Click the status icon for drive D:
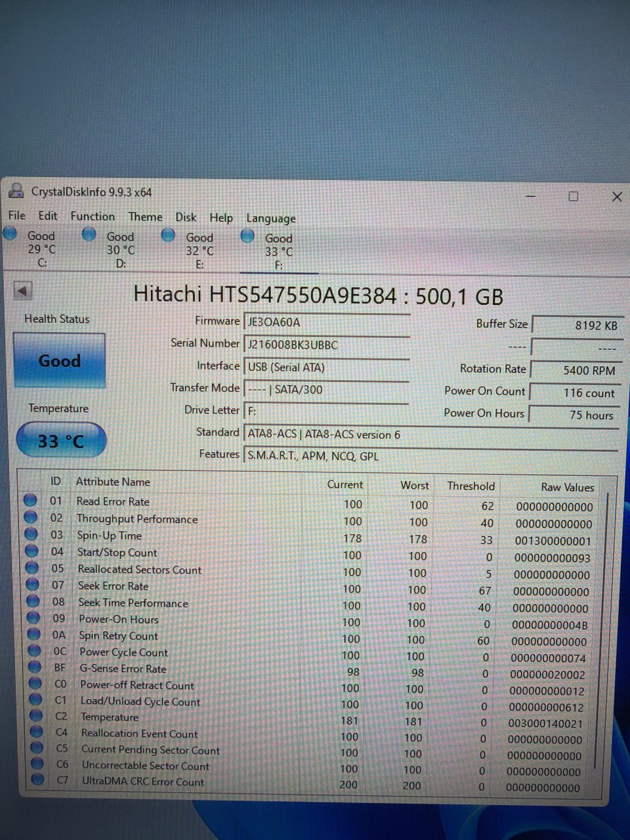This screenshot has height=840, width=630. tap(89, 234)
